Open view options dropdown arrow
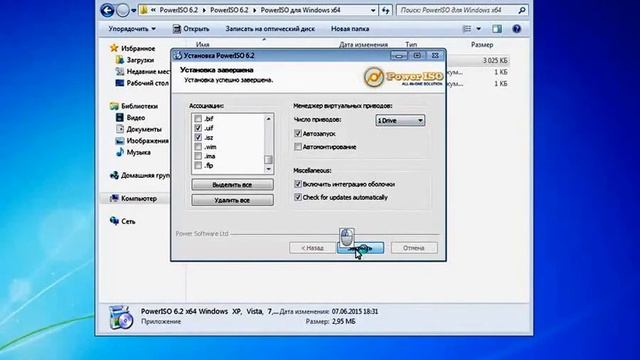Viewport: 640px width, 360px height. coord(478,29)
